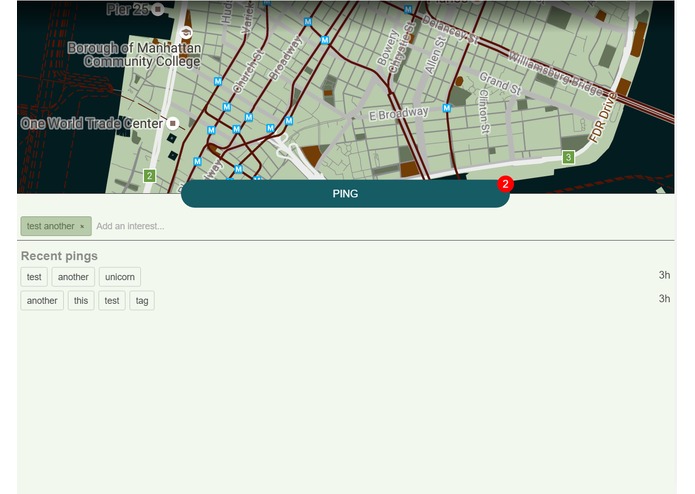Click the PING button
Image resolution: width=695 pixels, height=494 pixels.
(x=345, y=194)
